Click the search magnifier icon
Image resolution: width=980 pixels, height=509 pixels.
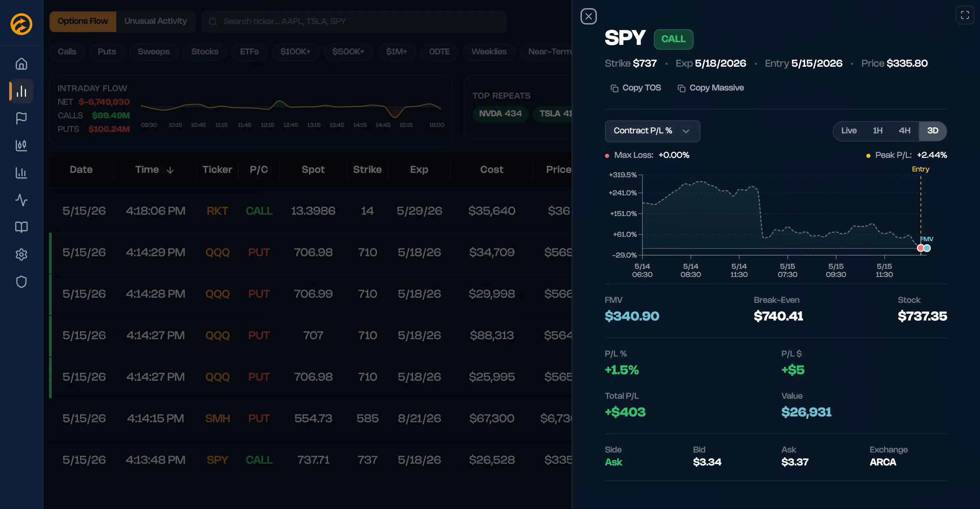pos(213,22)
